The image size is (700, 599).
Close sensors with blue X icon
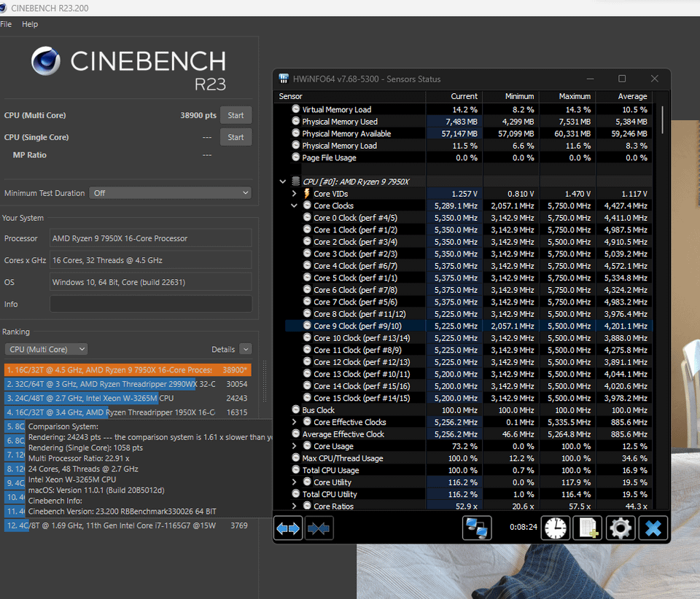(x=653, y=528)
